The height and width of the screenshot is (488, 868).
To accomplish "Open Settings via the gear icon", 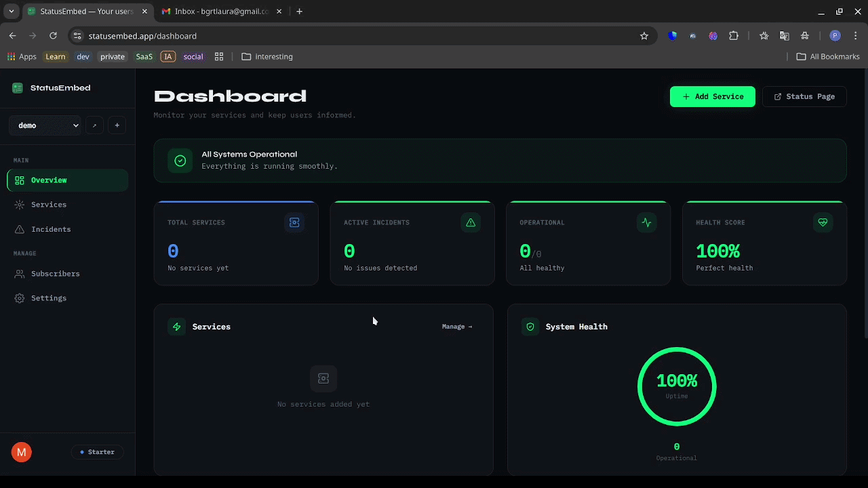I will (19, 298).
